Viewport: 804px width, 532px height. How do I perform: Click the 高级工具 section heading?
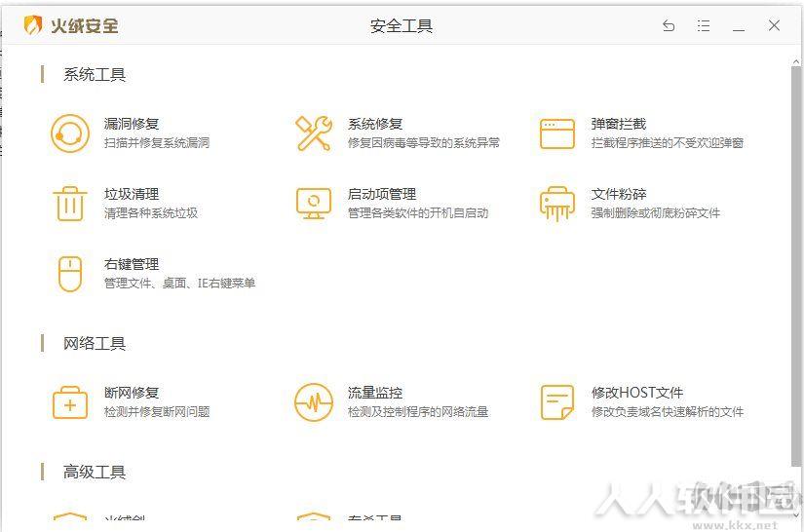tap(95, 472)
